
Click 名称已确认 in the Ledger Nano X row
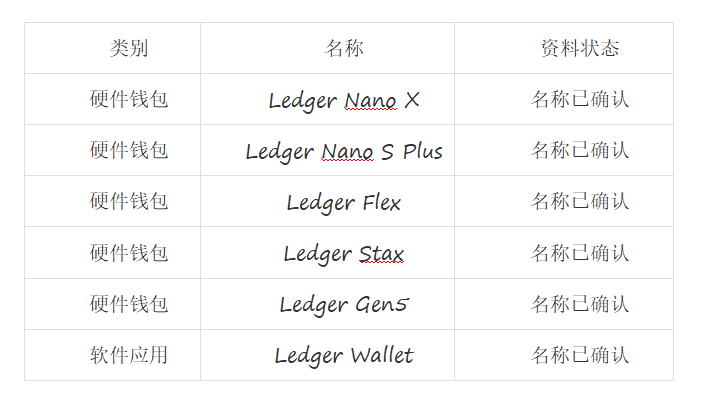580,99
